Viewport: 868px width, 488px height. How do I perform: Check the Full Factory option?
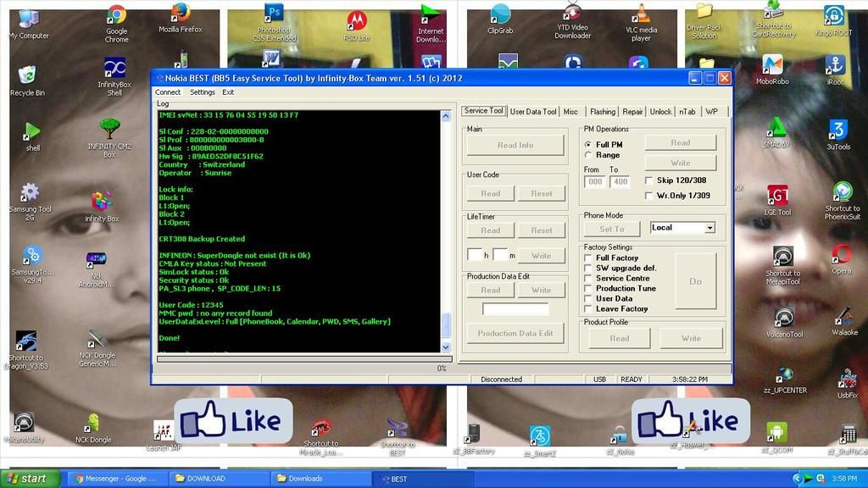(588, 258)
